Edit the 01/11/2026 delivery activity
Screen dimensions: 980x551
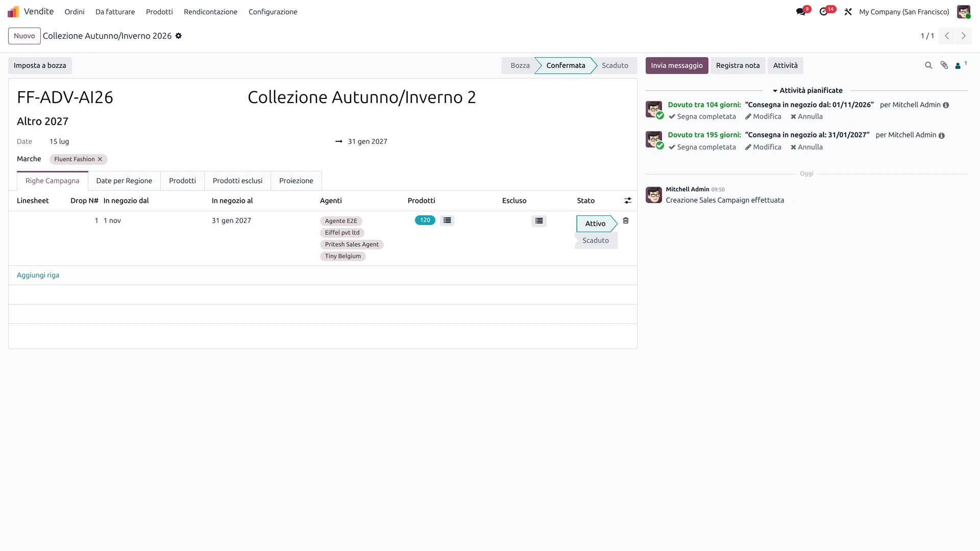pyautogui.click(x=763, y=116)
